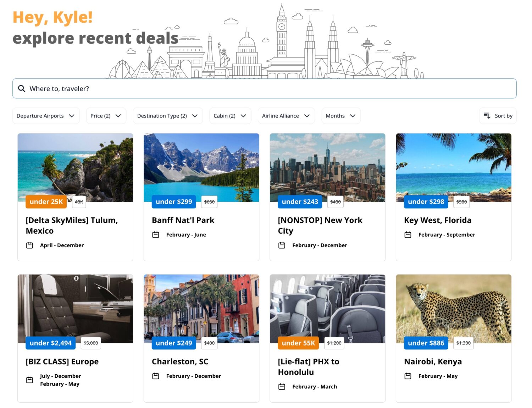Open the Months filter dropdown
The width and height of the screenshot is (532, 408).
coord(340,115)
